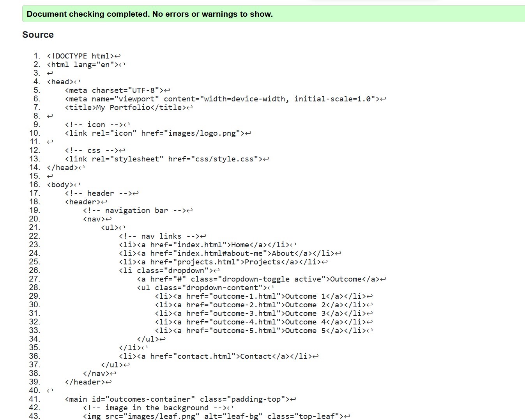This screenshot has width=525, height=420.
Task: Click the DOCTYPE html declaration line
Action: [80, 56]
